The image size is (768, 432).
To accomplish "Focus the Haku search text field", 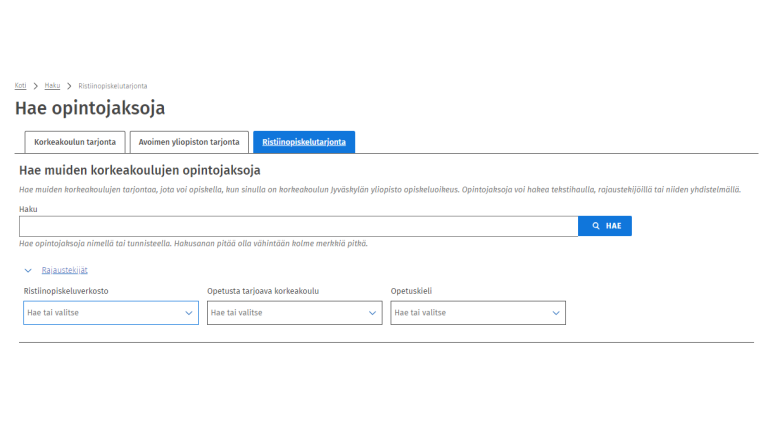I will pyautogui.click(x=298, y=226).
